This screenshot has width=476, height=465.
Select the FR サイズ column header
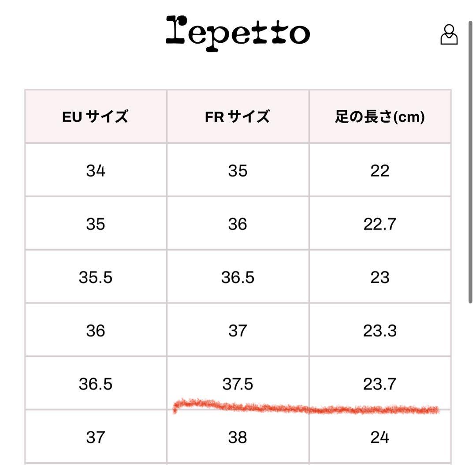[238, 117]
